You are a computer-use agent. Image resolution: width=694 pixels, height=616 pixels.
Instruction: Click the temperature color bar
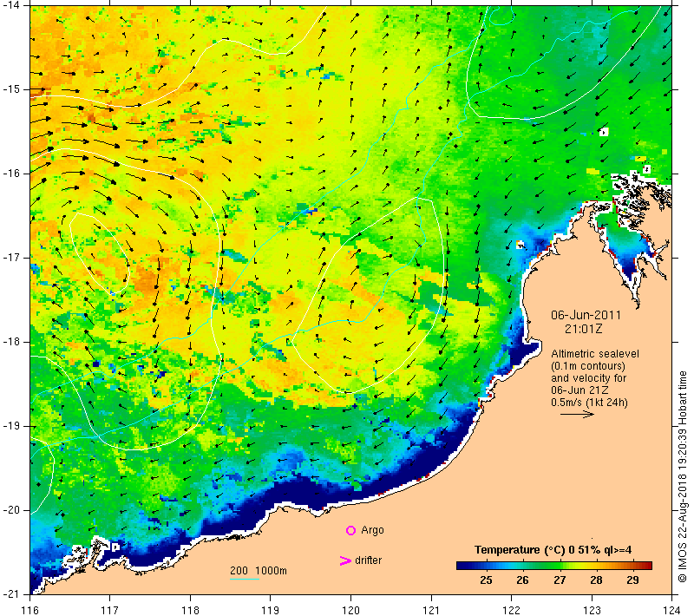554,565
